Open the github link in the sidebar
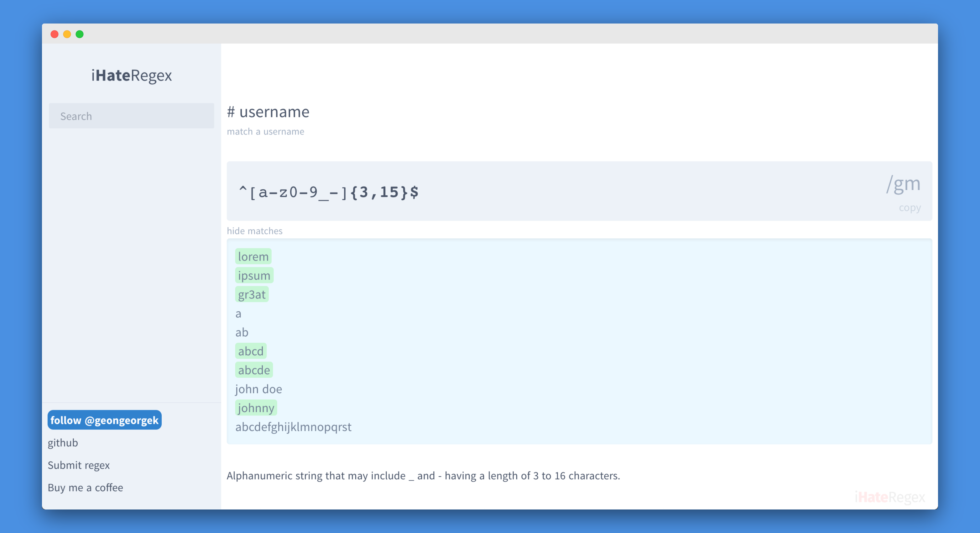The width and height of the screenshot is (980, 533). click(63, 443)
